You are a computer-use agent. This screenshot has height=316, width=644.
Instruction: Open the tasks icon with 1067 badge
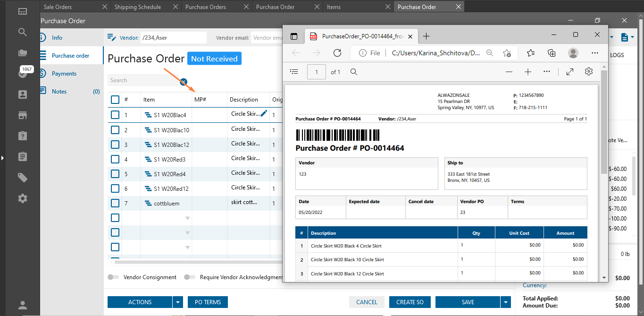point(22,73)
